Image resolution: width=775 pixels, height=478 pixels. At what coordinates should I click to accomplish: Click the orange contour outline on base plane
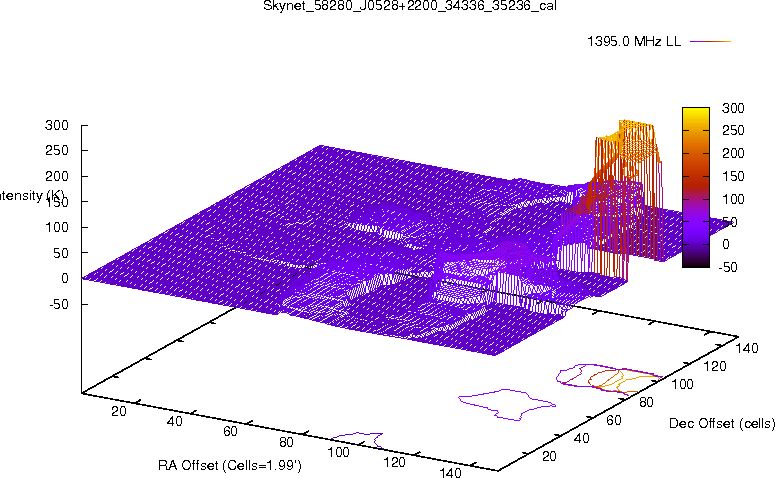coord(625,380)
